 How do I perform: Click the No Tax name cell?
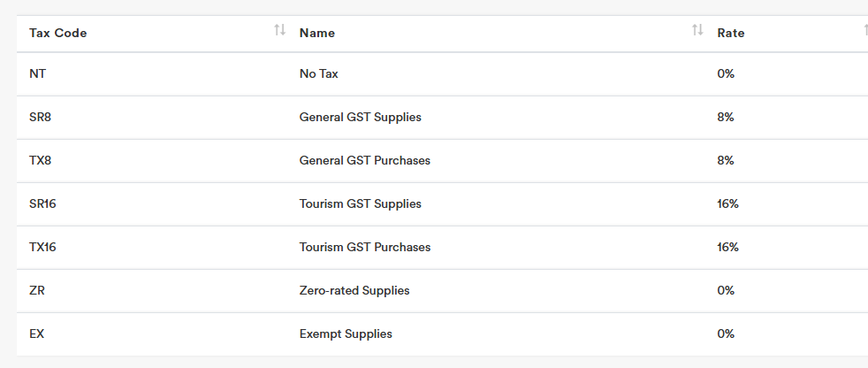[319, 73]
